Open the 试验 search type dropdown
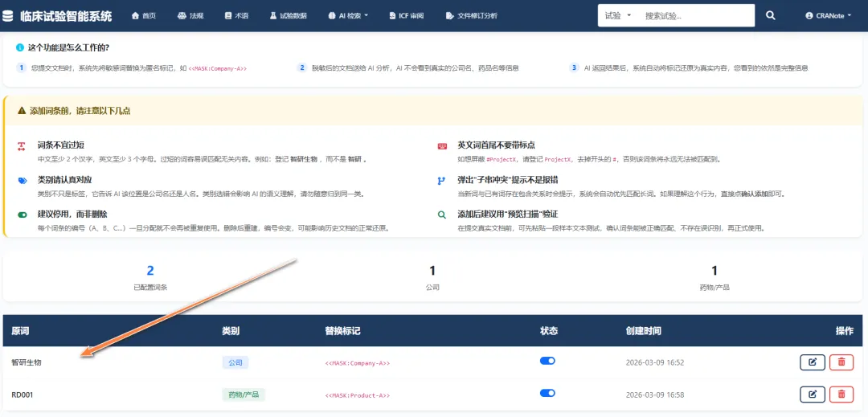This screenshot has width=868, height=417. tap(618, 16)
